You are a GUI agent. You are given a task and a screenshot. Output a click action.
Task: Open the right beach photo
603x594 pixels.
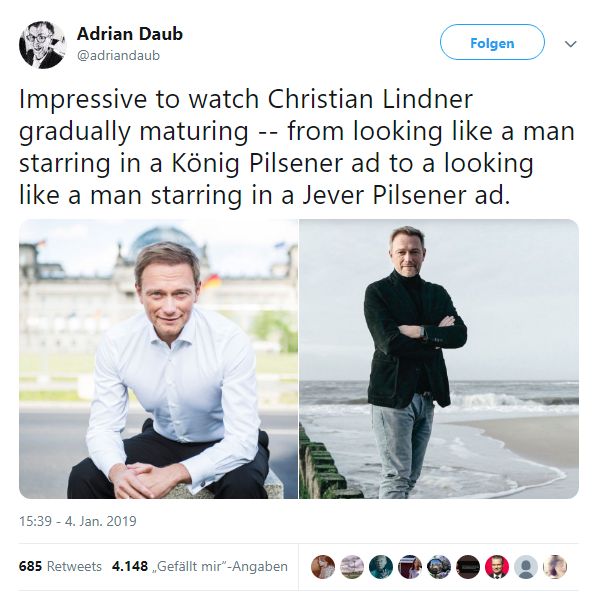pyautogui.click(x=439, y=359)
